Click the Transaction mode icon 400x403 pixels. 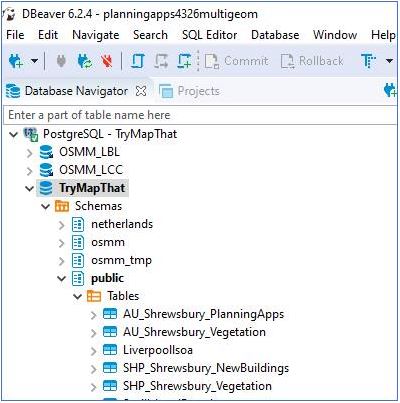point(368,61)
